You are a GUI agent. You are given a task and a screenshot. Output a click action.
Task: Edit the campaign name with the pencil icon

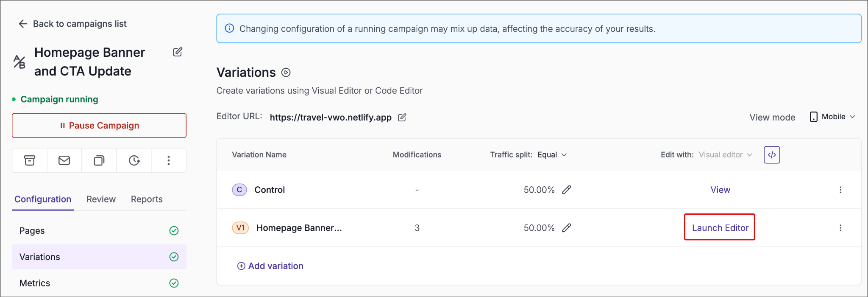(178, 52)
